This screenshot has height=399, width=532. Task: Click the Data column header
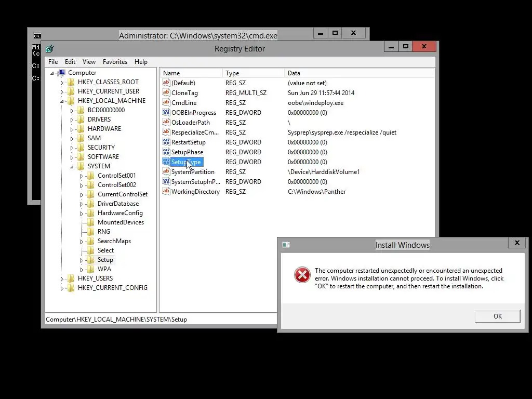click(x=360, y=73)
